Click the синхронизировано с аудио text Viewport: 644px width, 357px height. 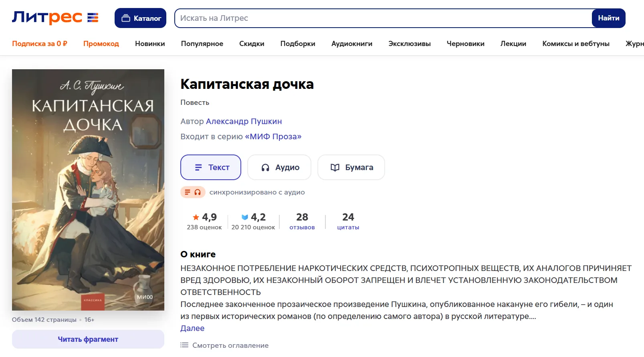coord(257,192)
